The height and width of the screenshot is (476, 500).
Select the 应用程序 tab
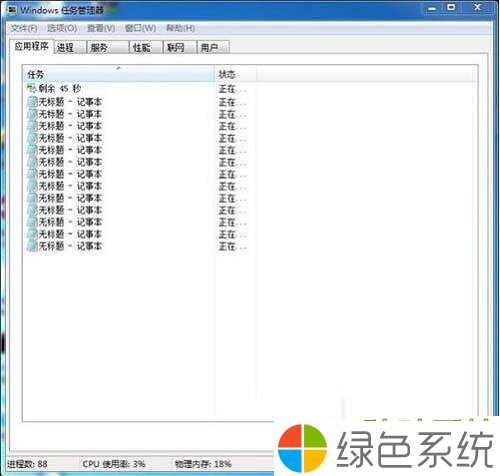pyautogui.click(x=31, y=46)
